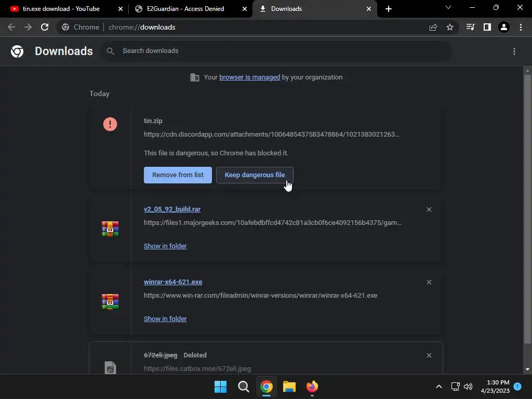Open the Windows Start menu
This screenshot has width=532, height=399.
coord(220,387)
